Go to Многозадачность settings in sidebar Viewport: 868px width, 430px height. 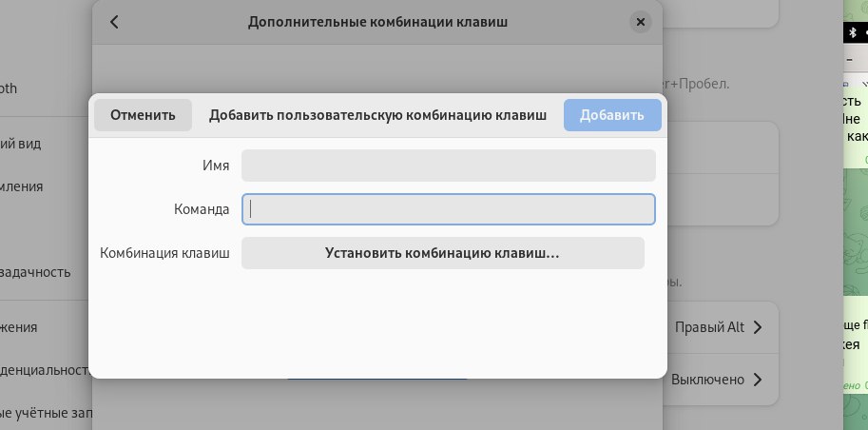click(35, 271)
